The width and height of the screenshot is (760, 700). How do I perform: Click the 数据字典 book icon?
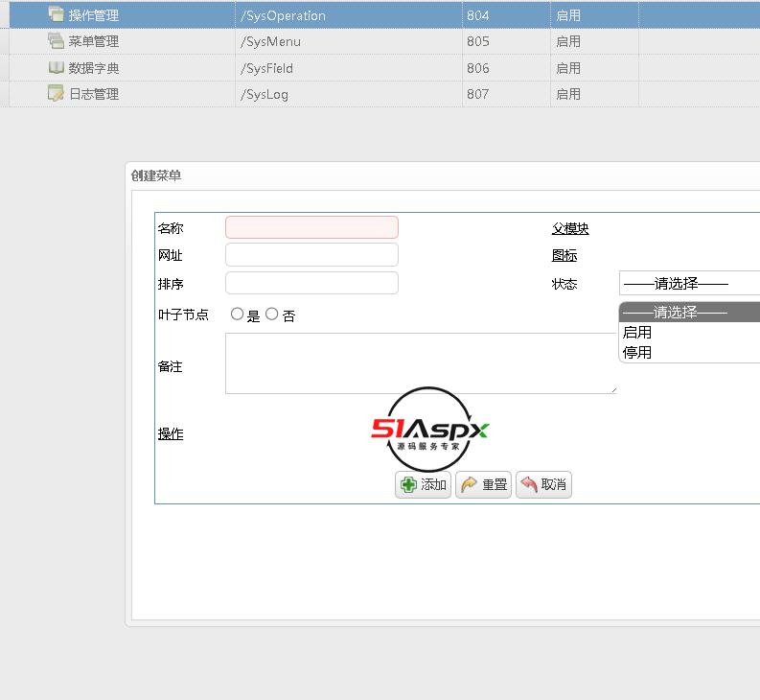(56, 67)
